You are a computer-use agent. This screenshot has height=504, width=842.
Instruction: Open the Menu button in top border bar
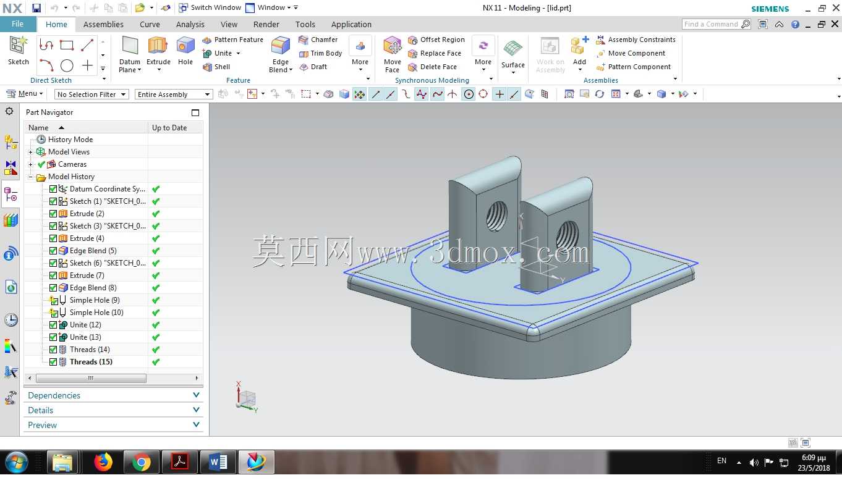(x=25, y=94)
